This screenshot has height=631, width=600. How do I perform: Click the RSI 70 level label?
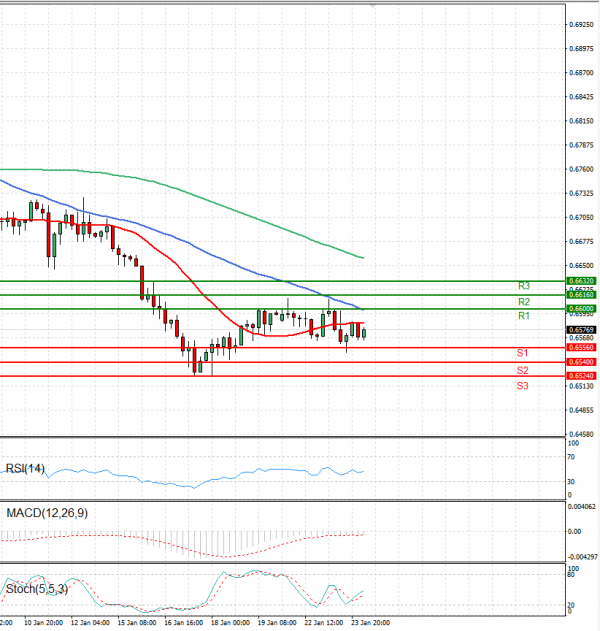tap(571, 457)
